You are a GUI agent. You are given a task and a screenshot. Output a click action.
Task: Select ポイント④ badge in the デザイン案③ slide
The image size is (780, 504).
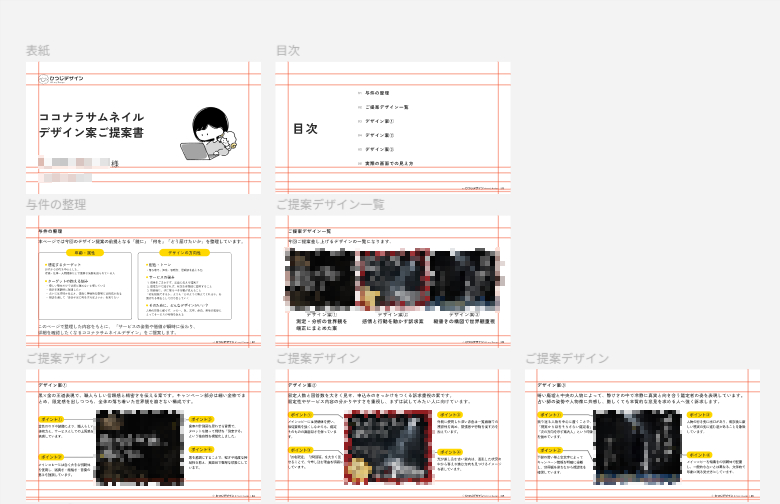[699, 455]
